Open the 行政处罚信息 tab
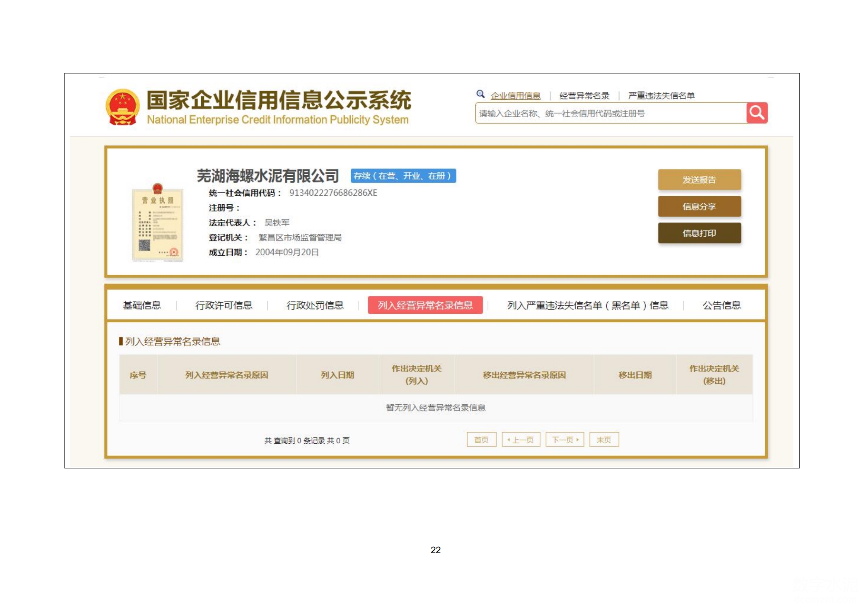This screenshot has height=614, width=868. click(315, 305)
